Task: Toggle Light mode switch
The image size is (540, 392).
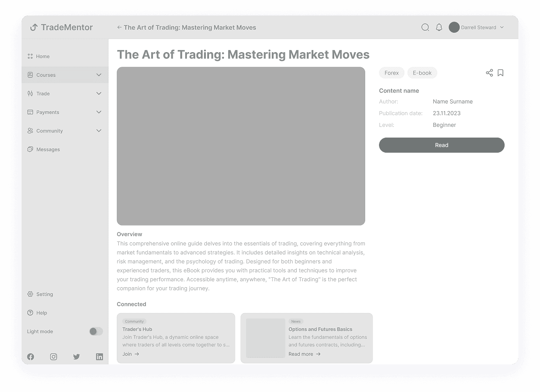Action: point(95,331)
